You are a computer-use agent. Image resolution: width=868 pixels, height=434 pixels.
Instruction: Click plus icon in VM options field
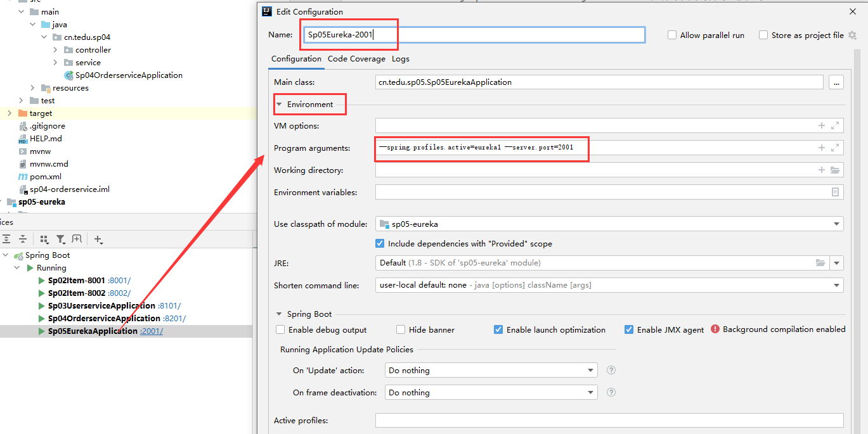pyautogui.click(x=822, y=125)
